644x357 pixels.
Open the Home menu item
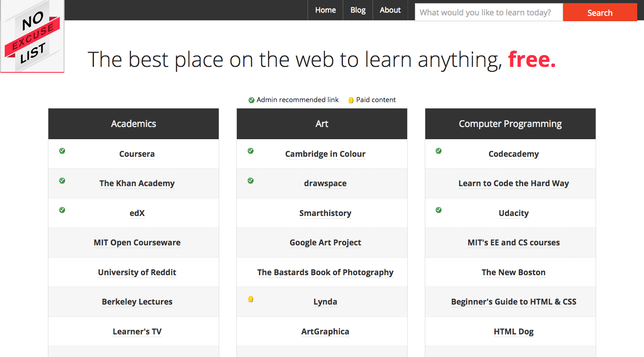[x=325, y=10]
